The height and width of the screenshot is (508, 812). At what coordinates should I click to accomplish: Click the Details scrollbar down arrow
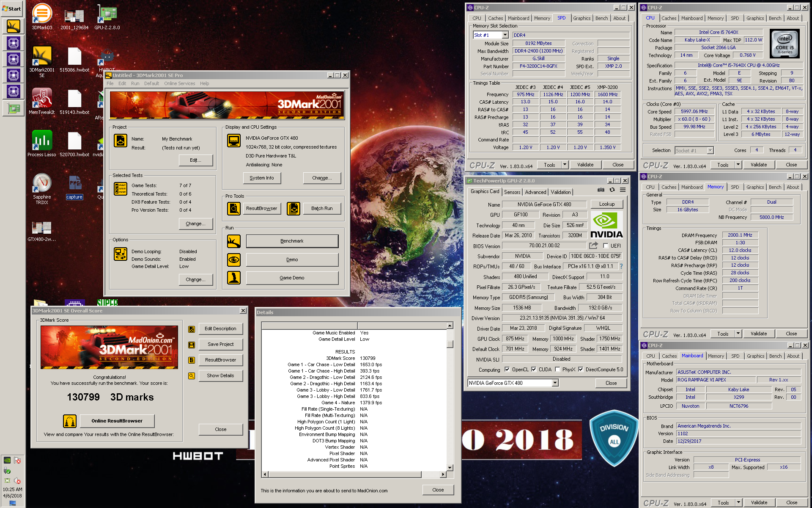click(x=450, y=468)
